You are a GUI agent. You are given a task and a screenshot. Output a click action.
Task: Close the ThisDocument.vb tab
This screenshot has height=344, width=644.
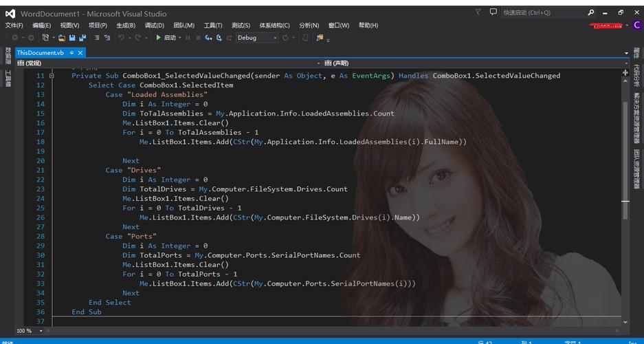(x=80, y=53)
